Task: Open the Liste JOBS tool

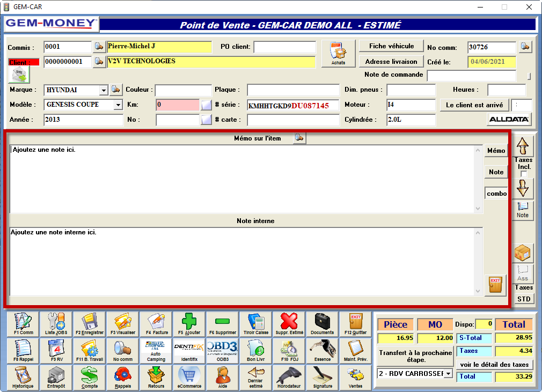Action: pyautogui.click(x=56, y=324)
